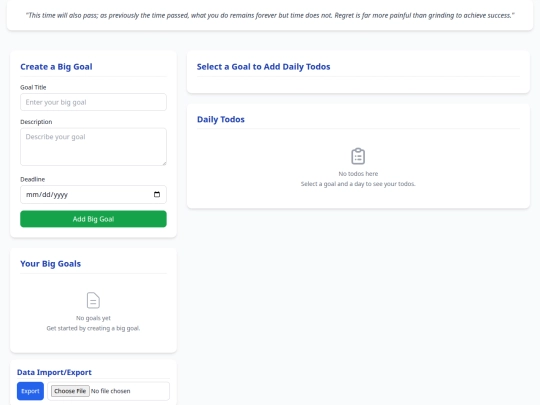This screenshot has width=540, height=405.
Task: Click the description resize handle corner
Action: coord(164,163)
